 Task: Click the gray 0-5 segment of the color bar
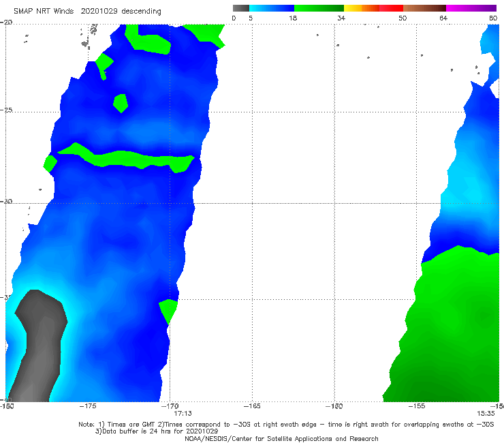pyautogui.click(x=240, y=8)
